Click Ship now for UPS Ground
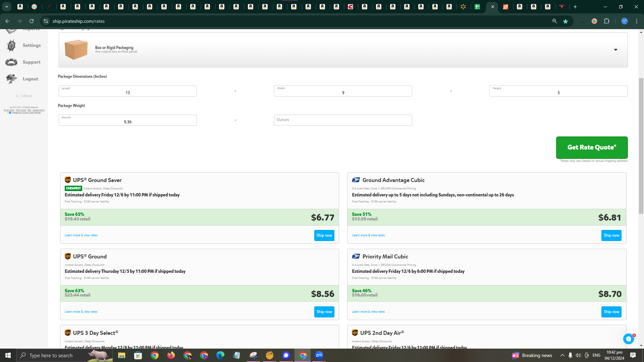This screenshot has width=644, height=362. 324,312
